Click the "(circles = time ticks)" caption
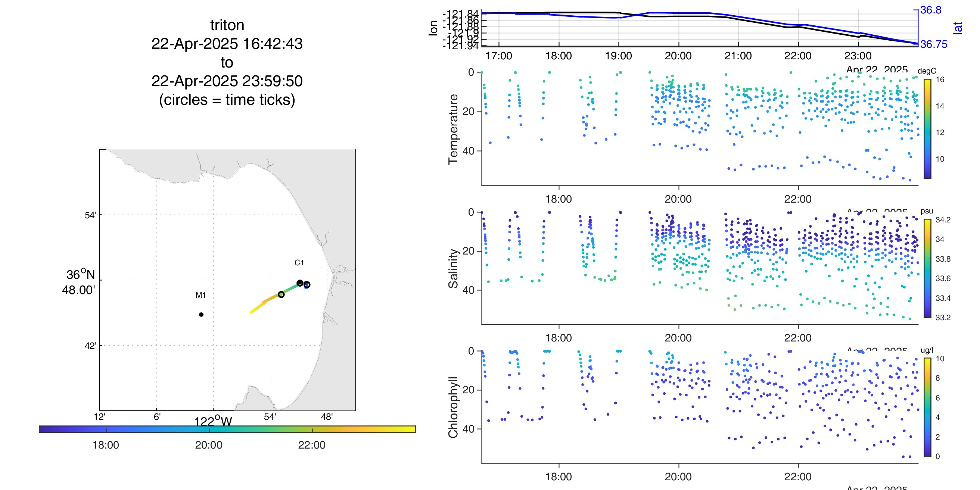The width and height of the screenshot is (980, 490). [227, 100]
